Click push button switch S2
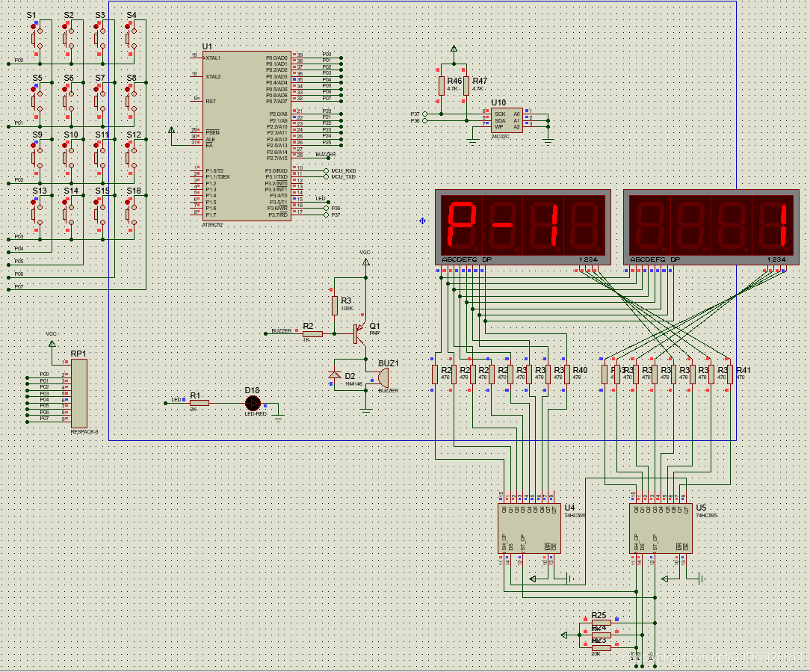This screenshot has width=810, height=672. (x=68, y=39)
